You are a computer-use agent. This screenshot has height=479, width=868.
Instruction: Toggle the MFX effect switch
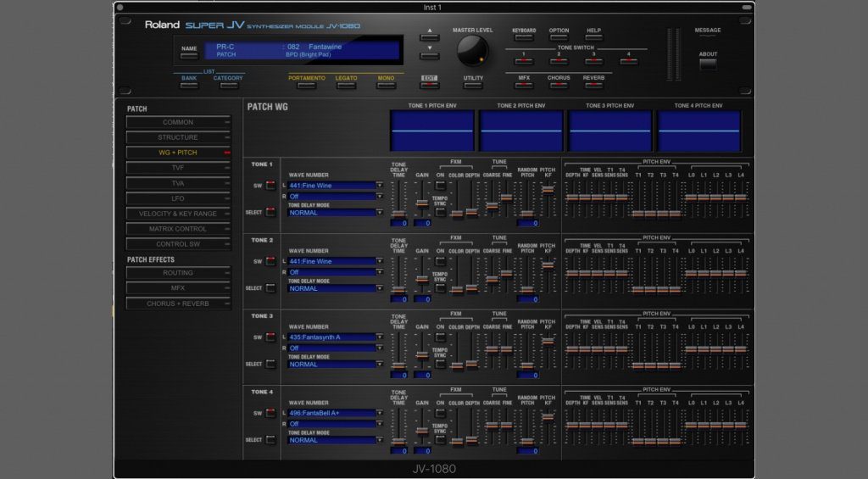[x=524, y=86]
